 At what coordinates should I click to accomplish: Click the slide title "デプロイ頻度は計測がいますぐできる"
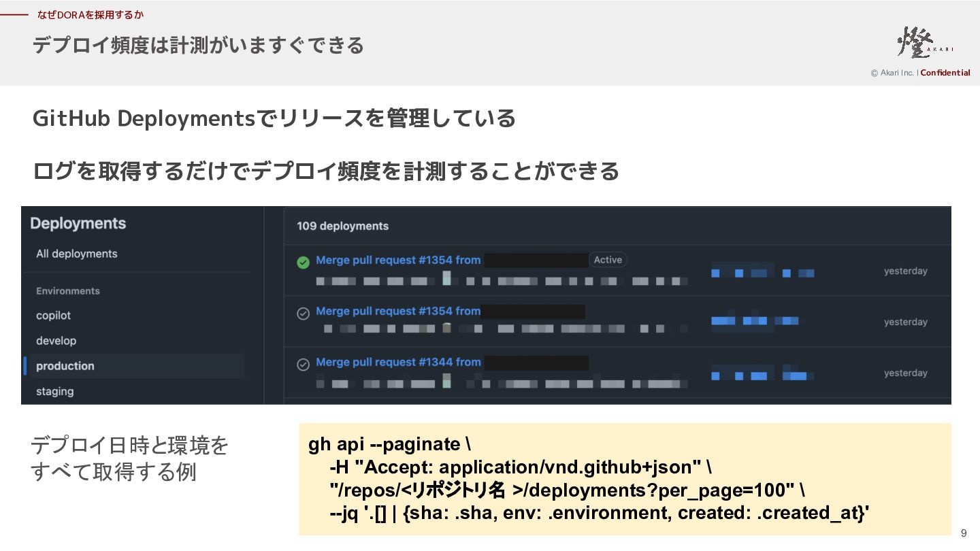point(198,46)
